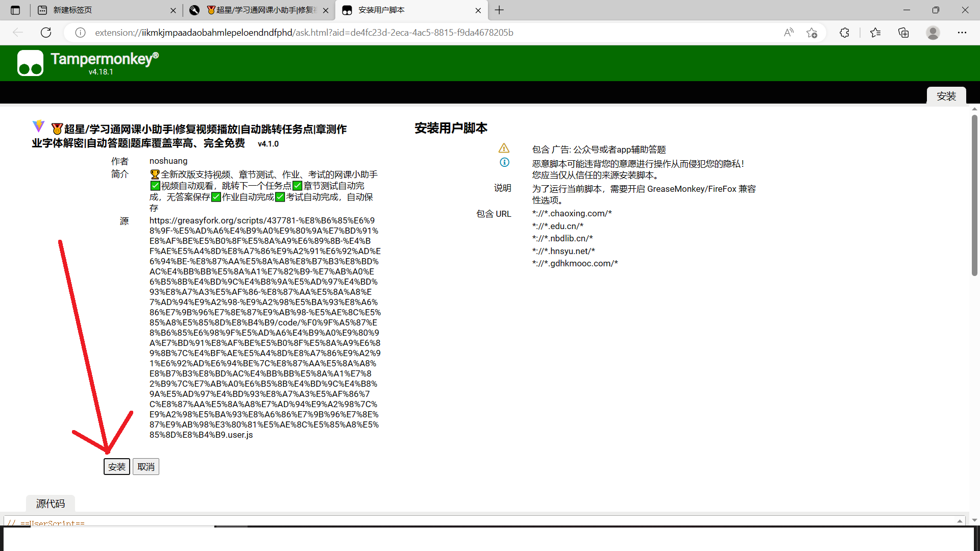
Task: Click the Tampermonkey logo icon
Action: coord(30,63)
